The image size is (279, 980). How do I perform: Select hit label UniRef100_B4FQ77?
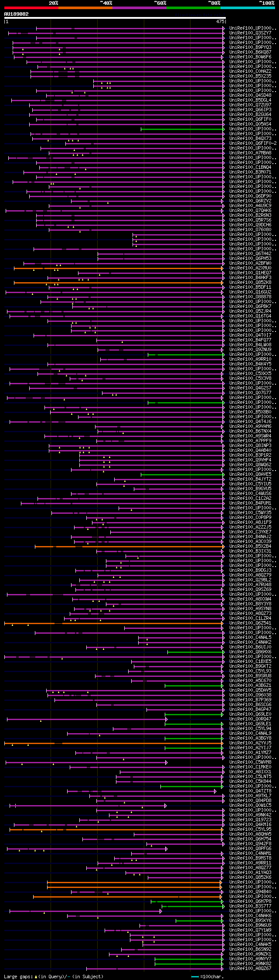tap(250, 340)
